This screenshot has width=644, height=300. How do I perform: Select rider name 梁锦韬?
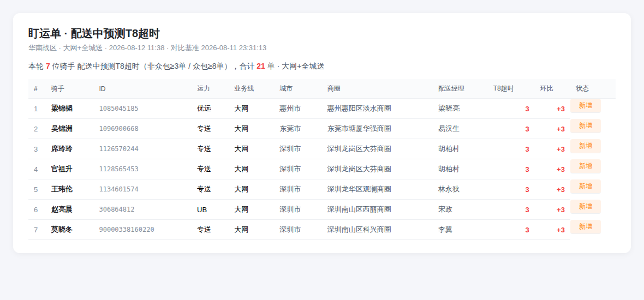(62, 109)
